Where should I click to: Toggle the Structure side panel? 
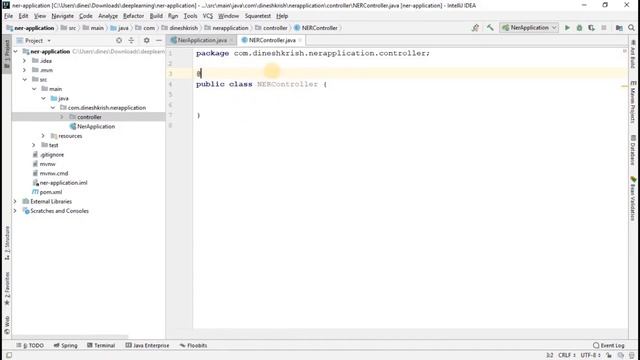7,243
